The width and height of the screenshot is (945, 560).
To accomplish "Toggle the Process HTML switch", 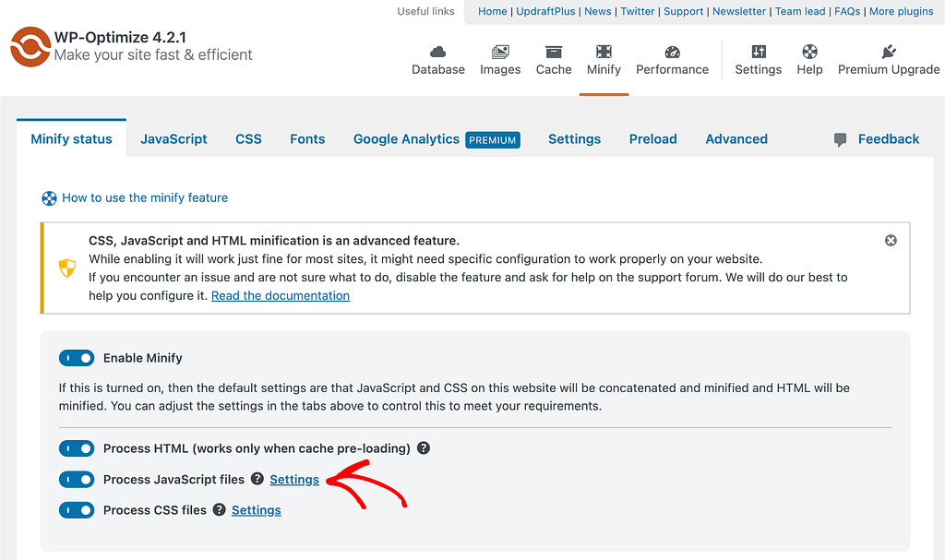I will pyautogui.click(x=77, y=448).
